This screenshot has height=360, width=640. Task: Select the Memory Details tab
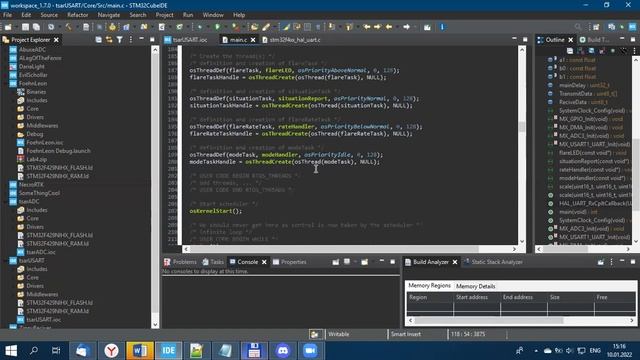coord(476,286)
